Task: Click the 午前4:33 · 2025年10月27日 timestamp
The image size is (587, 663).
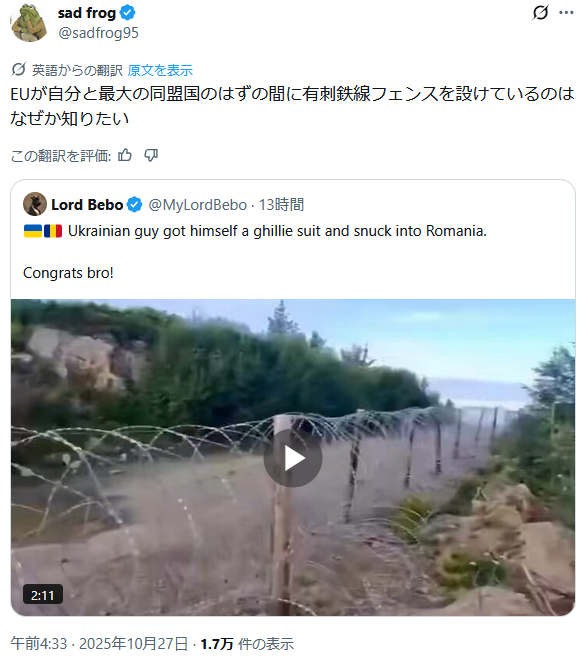Action: [x=99, y=644]
